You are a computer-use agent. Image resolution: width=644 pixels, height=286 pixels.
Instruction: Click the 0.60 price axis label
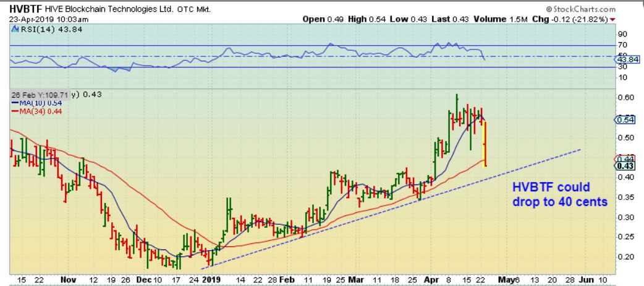[x=627, y=98]
